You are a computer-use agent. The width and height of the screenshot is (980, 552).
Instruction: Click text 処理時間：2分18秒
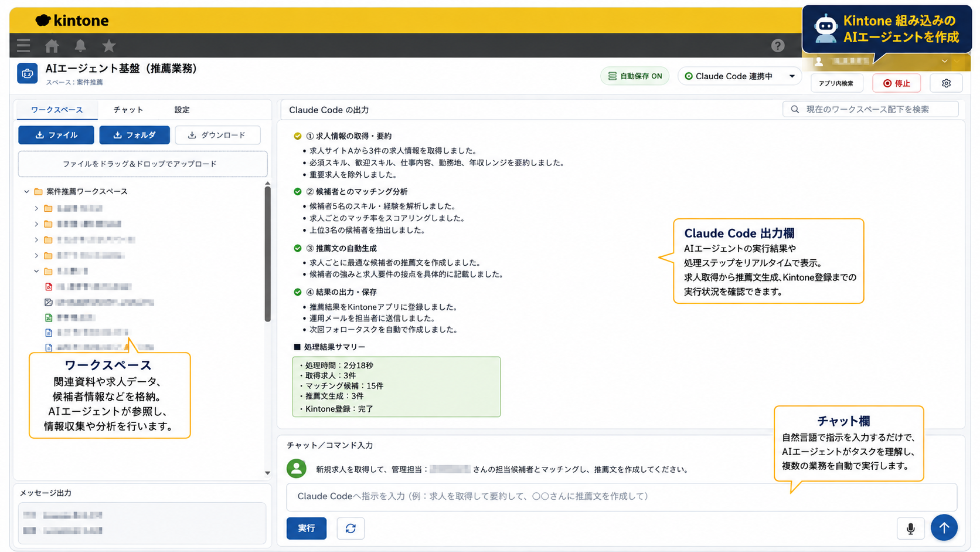tap(339, 365)
